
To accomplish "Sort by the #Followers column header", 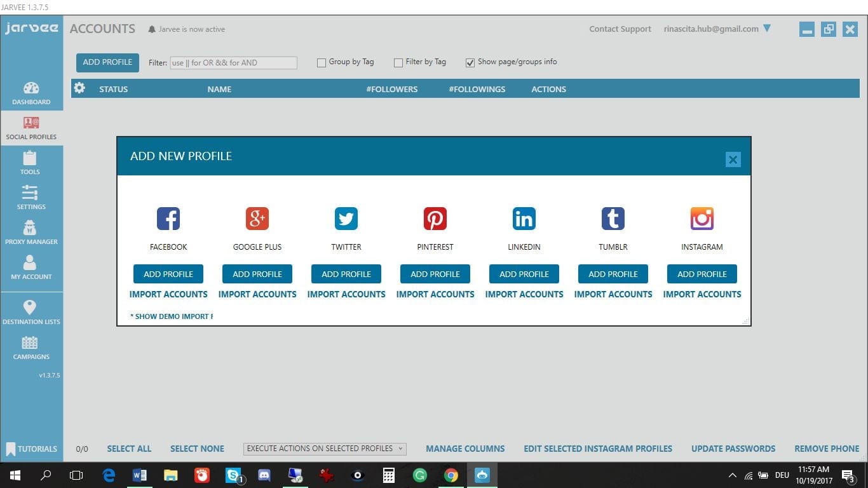I will [x=392, y=89].
